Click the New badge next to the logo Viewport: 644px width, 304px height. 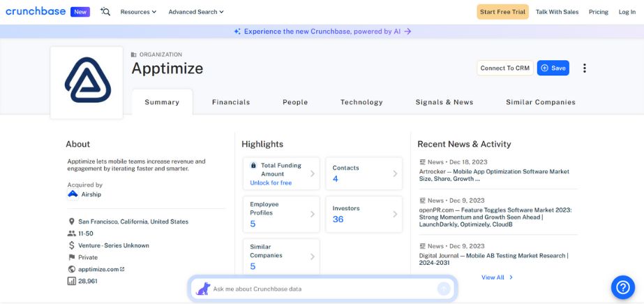(80, 12)
